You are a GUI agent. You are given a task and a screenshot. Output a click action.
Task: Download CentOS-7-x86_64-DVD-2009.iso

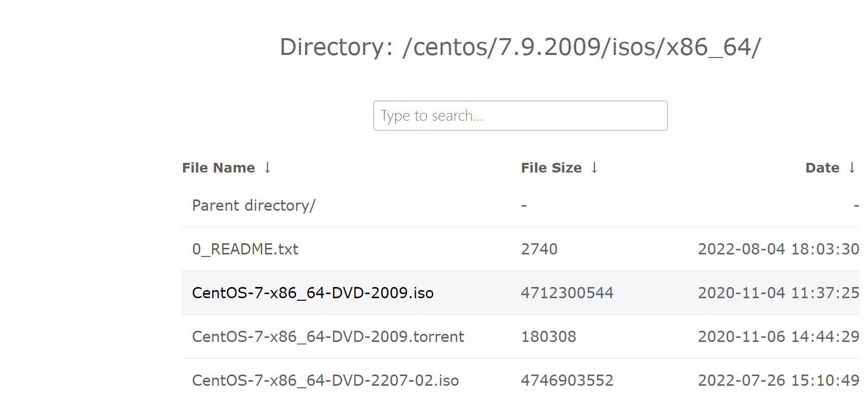[313, 293]
